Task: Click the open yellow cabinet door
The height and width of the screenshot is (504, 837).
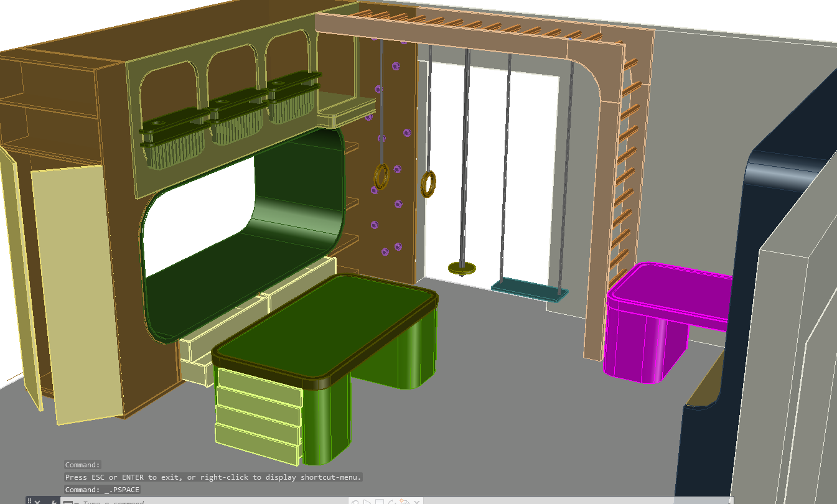Action: (x=75, y=292)
